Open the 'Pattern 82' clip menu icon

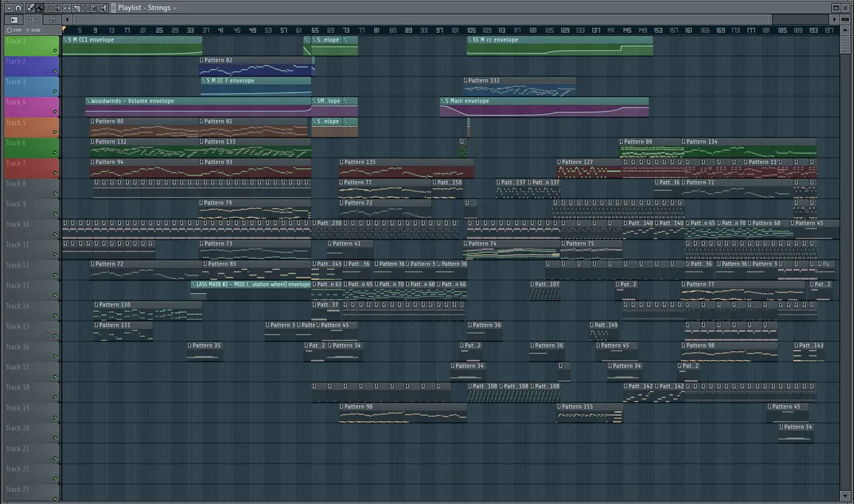(201, 60)
